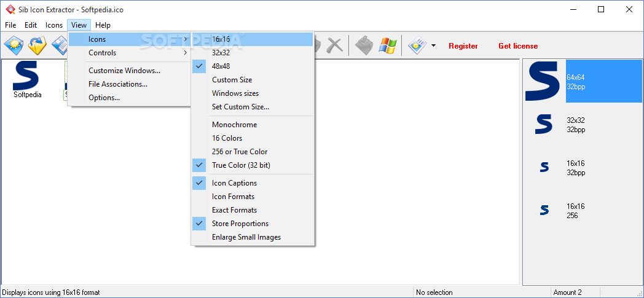Click the 'No selection' status bar entry

click(434, 292)
